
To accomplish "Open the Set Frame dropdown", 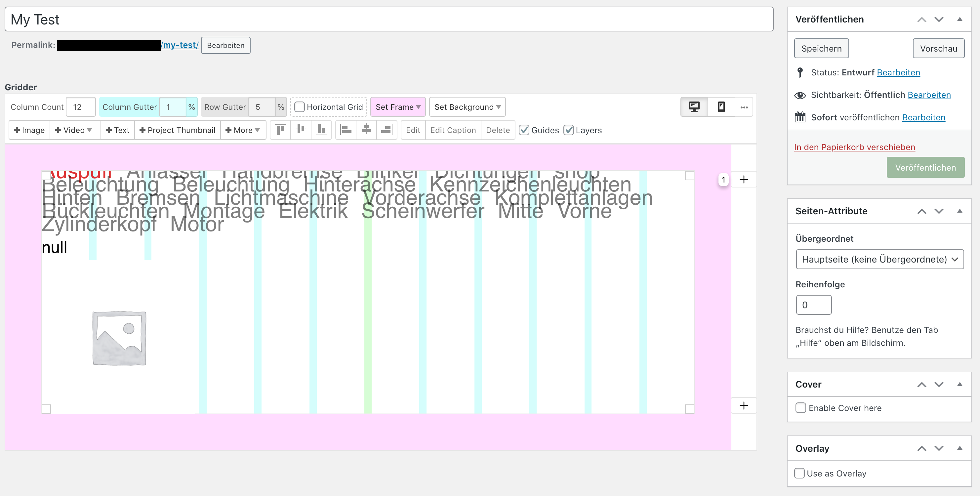I will coord(397,107).
